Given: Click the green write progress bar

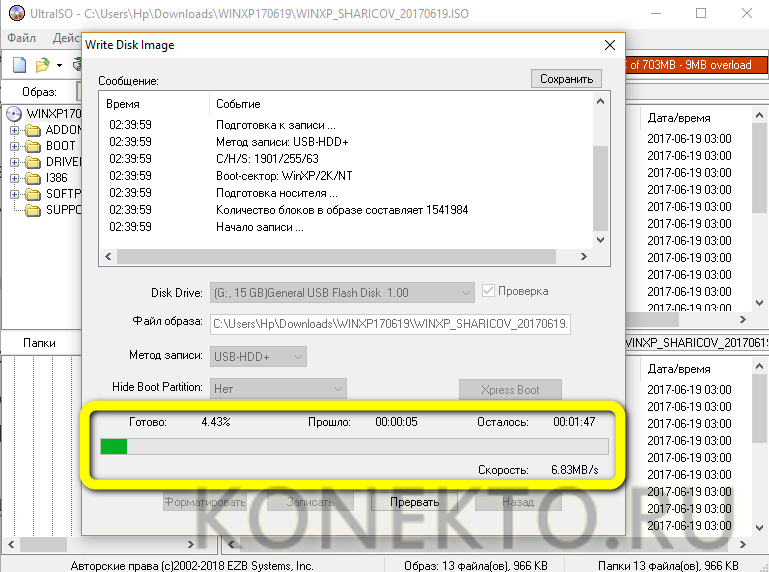Looking at the screenshot, I should point(354,446).
